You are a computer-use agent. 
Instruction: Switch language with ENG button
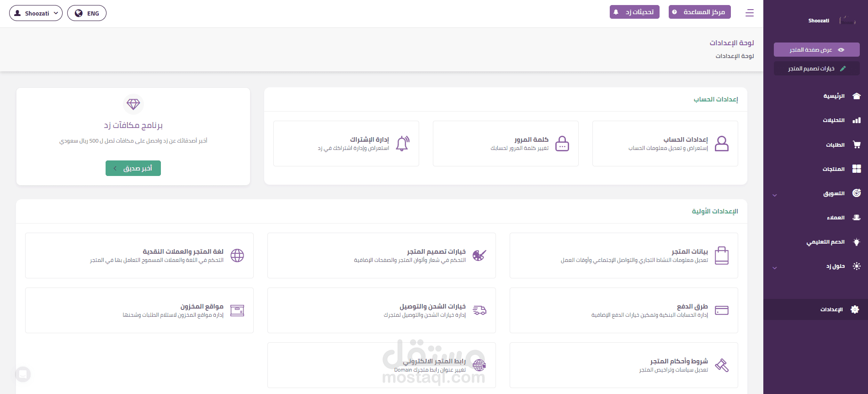pyautogui.click(x=87, y=13)
